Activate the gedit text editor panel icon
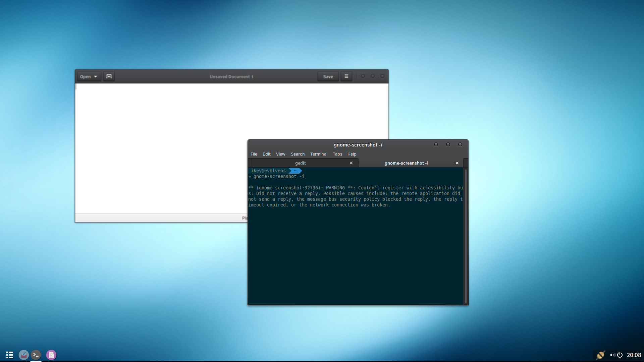 [x=51, y=355]
